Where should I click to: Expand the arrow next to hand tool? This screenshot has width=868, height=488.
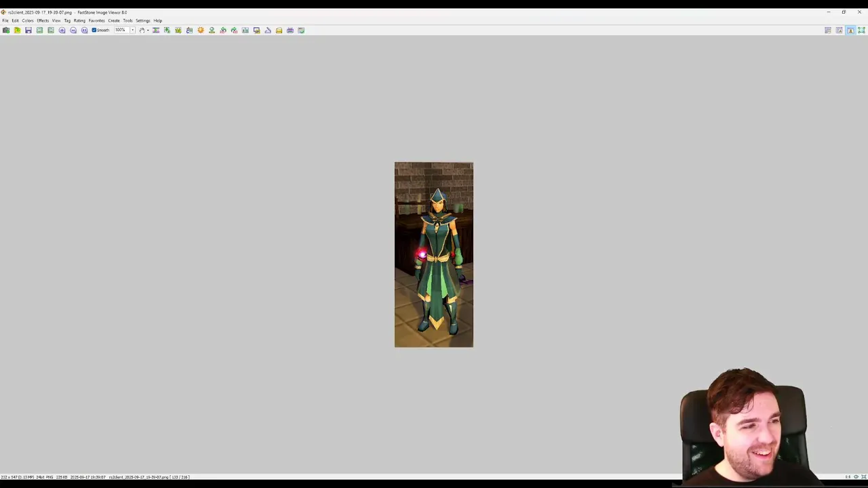coord(148,30)
